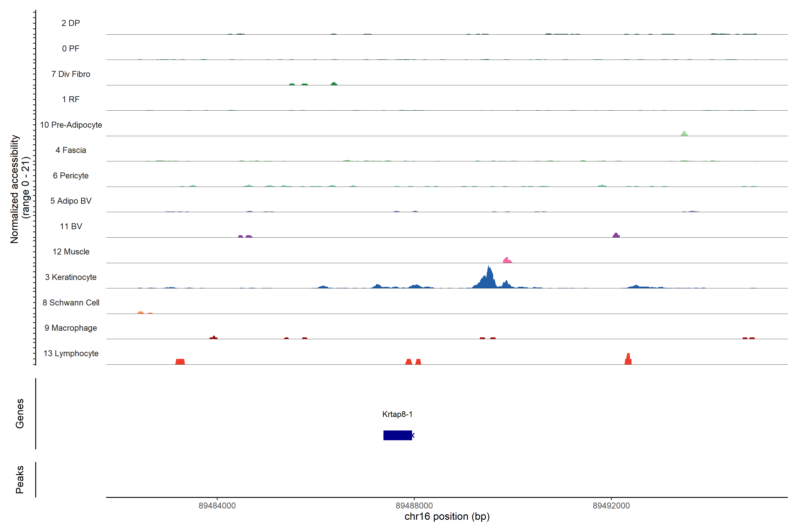Click the orange Schwann Cell peak

tap(141, 313)
